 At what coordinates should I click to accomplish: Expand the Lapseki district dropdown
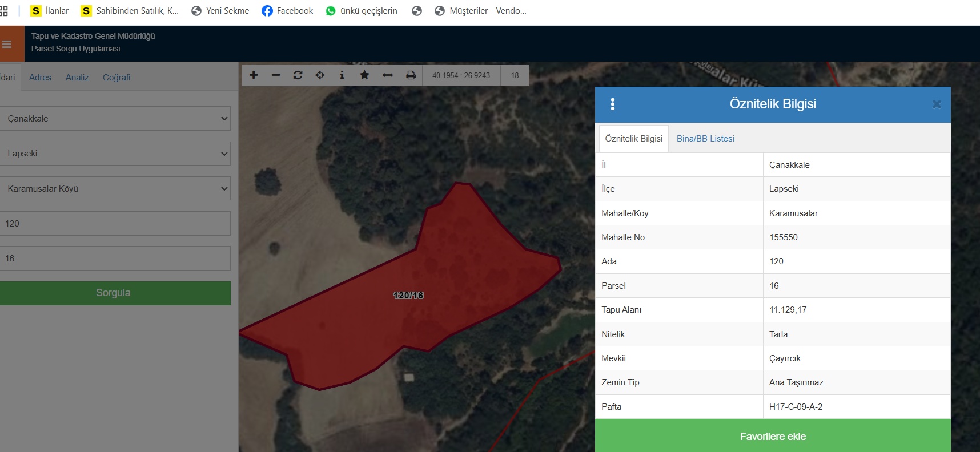point(115,154)
